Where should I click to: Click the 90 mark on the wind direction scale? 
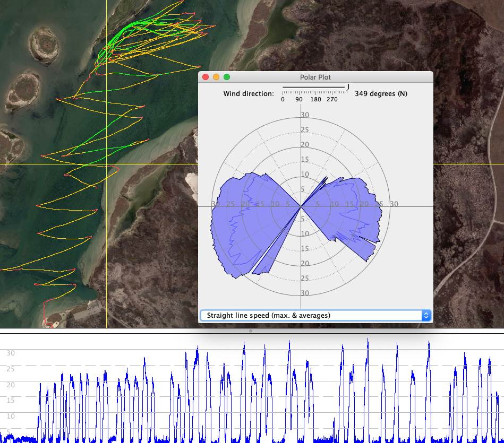pyautogui.click(x=298, y=99)
